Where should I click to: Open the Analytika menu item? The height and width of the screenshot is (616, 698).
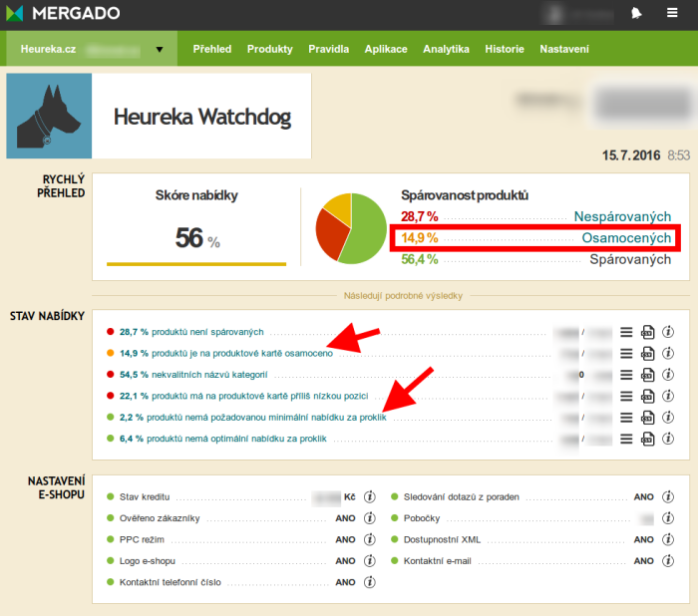click(x=446, y=49)
